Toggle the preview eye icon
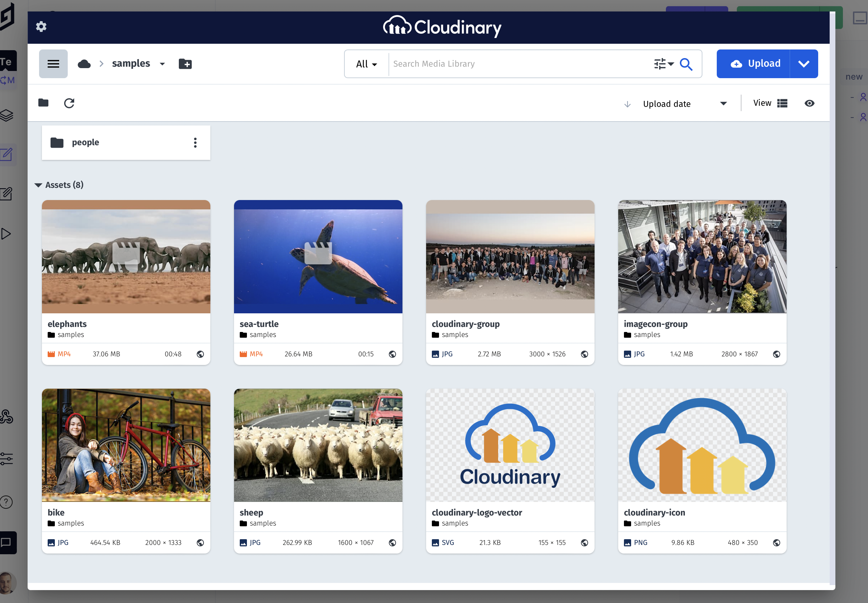This screenshot has width=868, height=603. click(x=809, y=103)
